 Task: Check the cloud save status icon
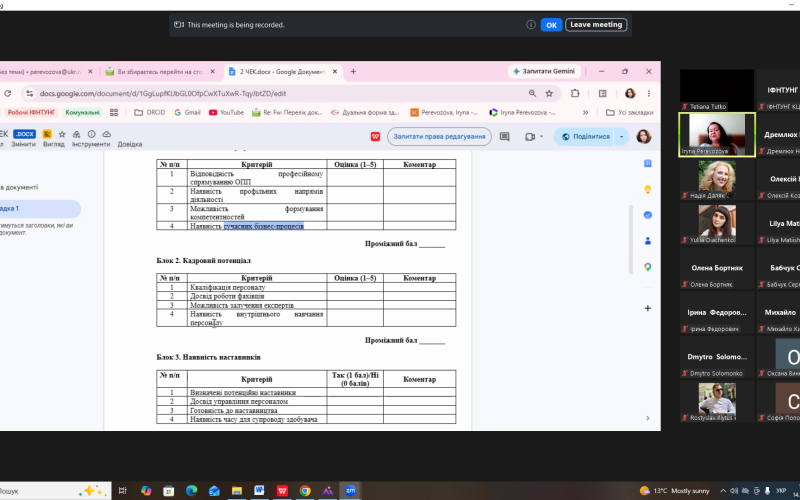(x=107, y=134)
